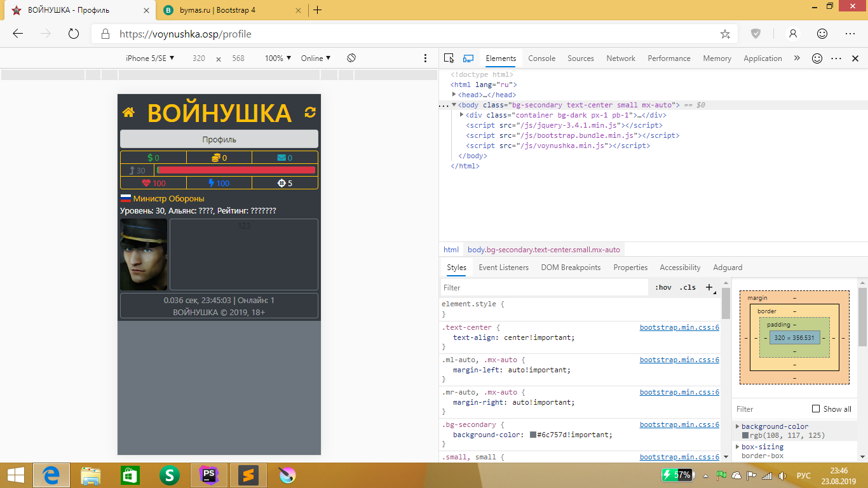
Task: Click the rotate screen icon
Action: [x=351, y=58]
